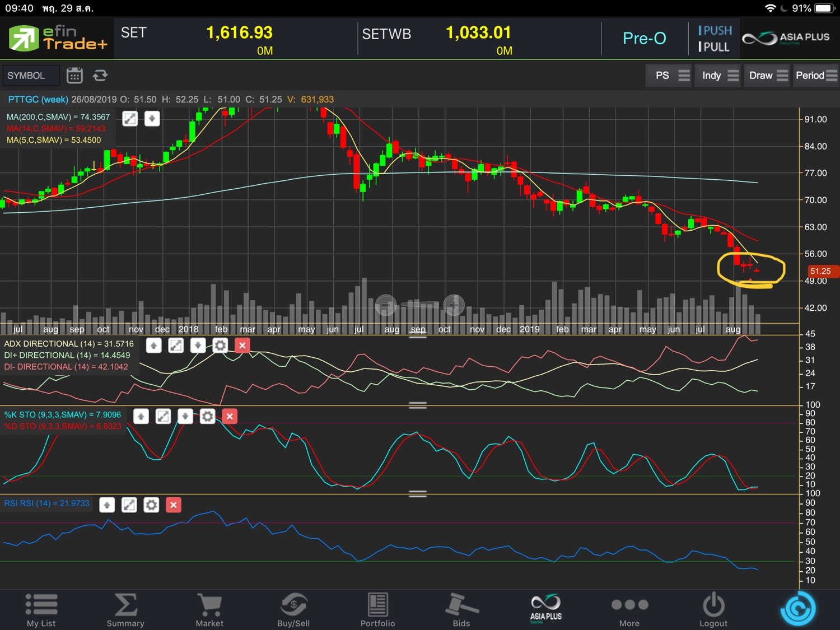Open RSI indicator settings gear
This screenshot has height=630, width=840.
(x=151, y=505)
